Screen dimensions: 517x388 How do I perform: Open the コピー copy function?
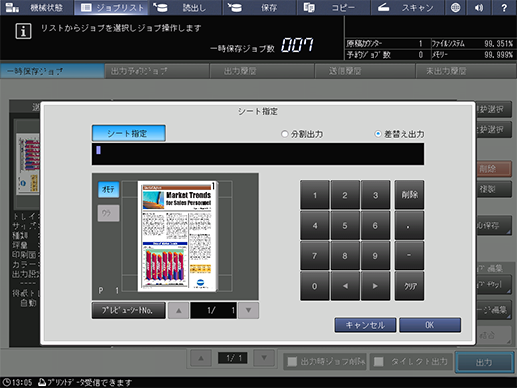point(334,7)
